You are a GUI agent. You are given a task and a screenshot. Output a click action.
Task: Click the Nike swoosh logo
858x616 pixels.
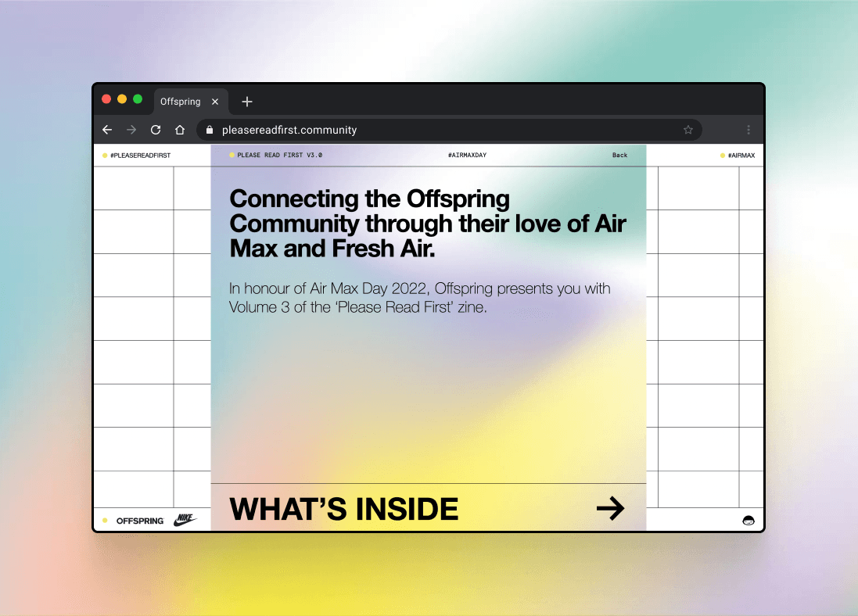(185, 519)
